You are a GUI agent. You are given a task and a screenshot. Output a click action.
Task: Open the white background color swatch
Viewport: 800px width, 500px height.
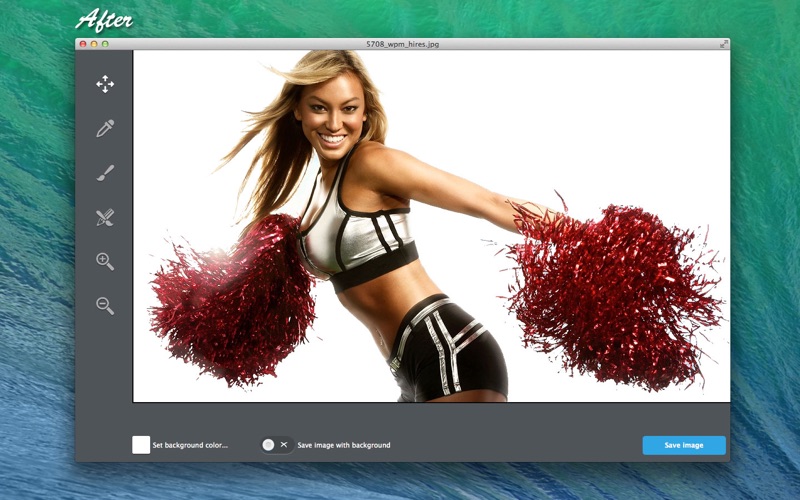coord(141,445)
